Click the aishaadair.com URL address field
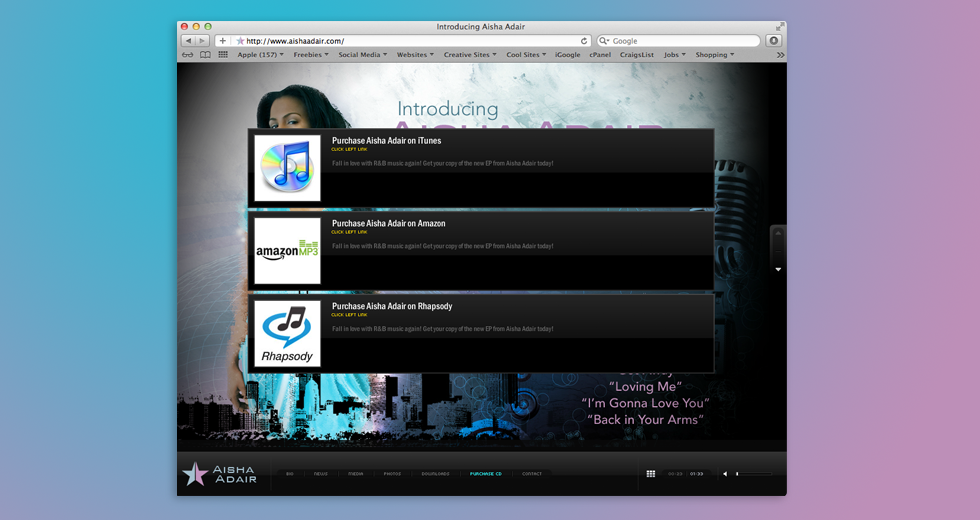980x520 pixels. coord(404,41)
